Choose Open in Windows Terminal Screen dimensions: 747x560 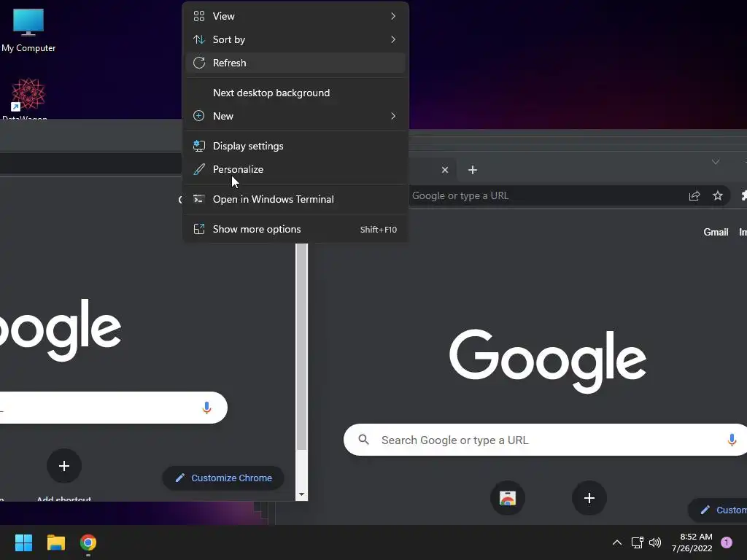[x=295, y=200]
